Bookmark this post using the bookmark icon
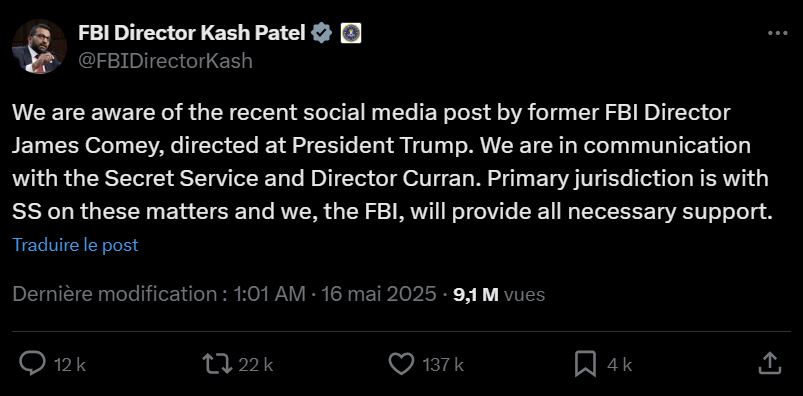The image size is (803, 396). [585, 364]
